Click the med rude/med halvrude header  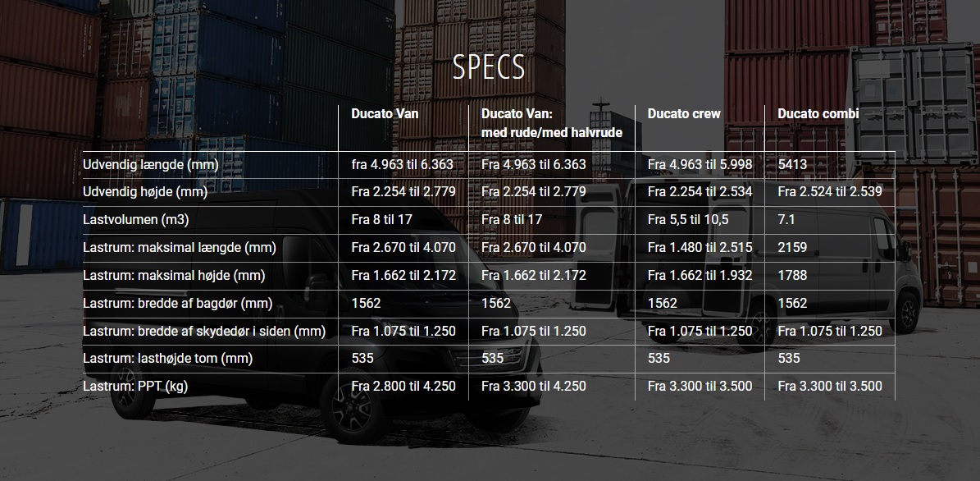pos(552,133)
